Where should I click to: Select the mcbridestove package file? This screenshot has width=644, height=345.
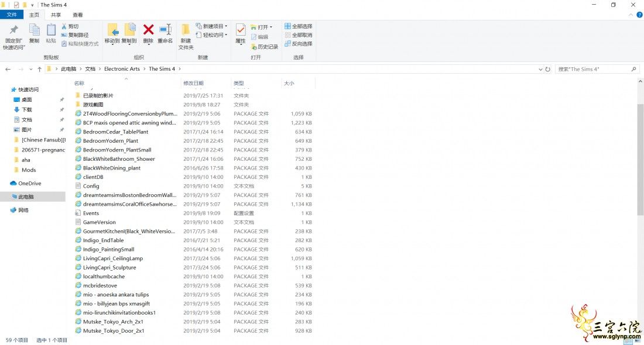(x=100, y=285)
